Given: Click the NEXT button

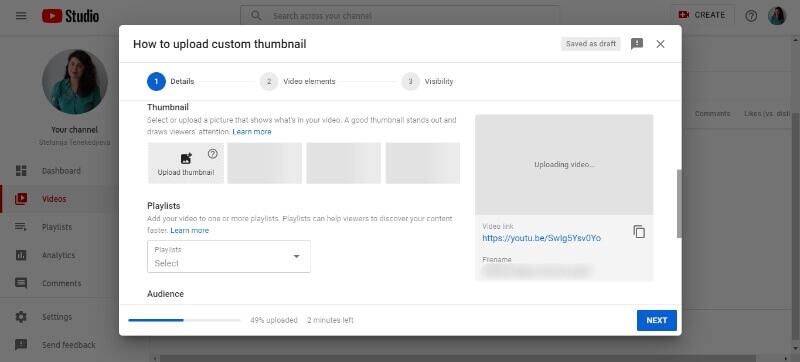Looking at the screenshot, I should [657, 320].
